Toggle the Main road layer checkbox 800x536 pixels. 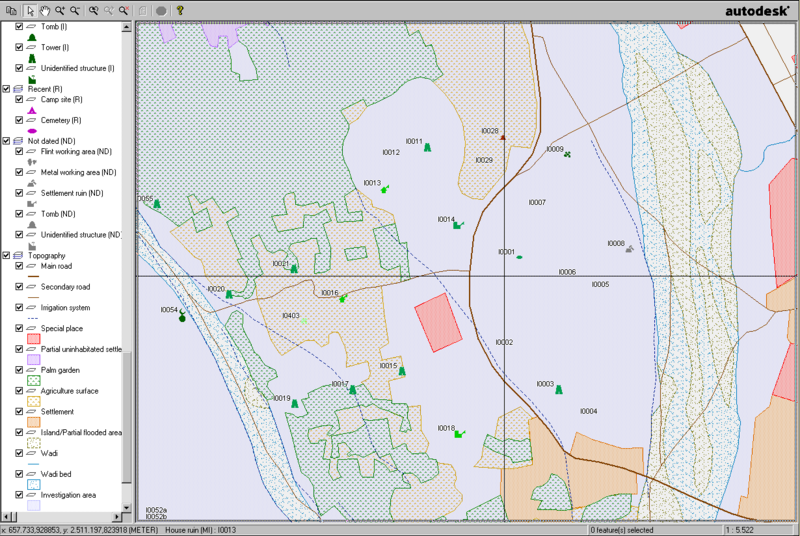point(19,266)
